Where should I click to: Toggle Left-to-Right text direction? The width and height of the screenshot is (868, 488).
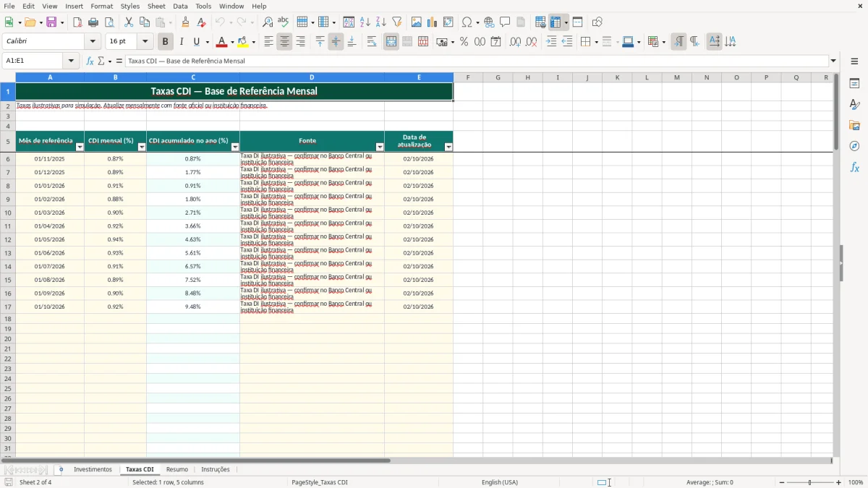pos(678,42)
